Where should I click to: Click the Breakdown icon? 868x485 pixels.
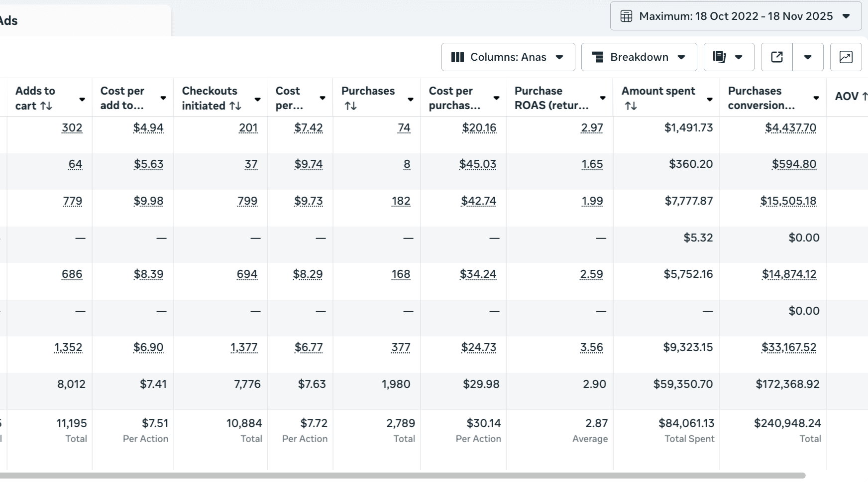pos(597,57)
